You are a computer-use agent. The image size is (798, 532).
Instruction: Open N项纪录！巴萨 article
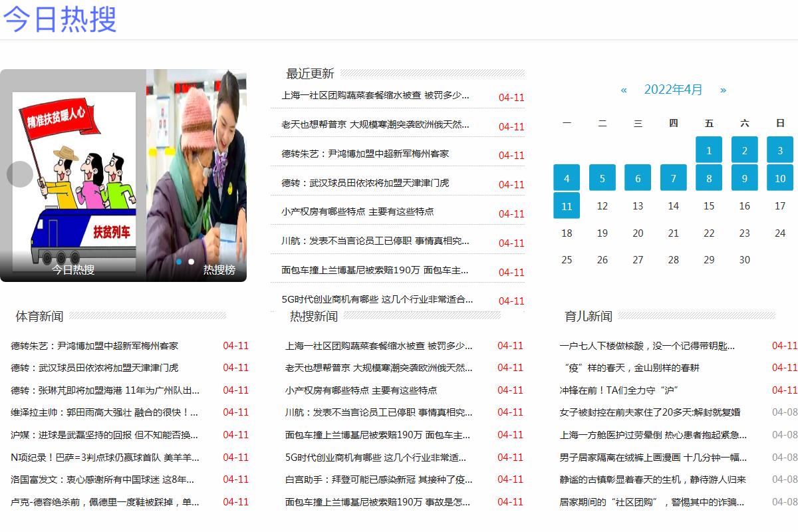(105, 458)
